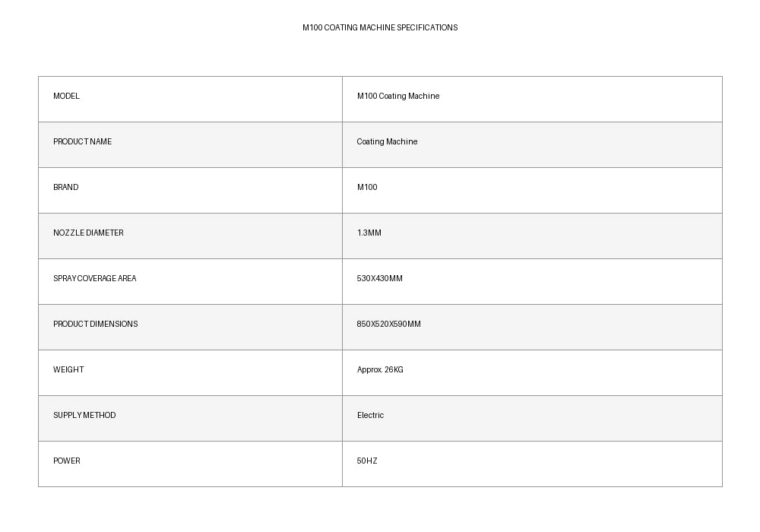760x532 pixels.
Task: Select the WEIGHT label cell
Action: [x=190, y=372]
